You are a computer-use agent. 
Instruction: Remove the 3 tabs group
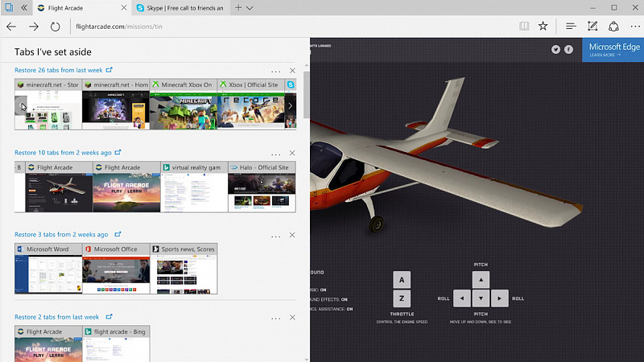pyautogui.click(x=292, y=235)
